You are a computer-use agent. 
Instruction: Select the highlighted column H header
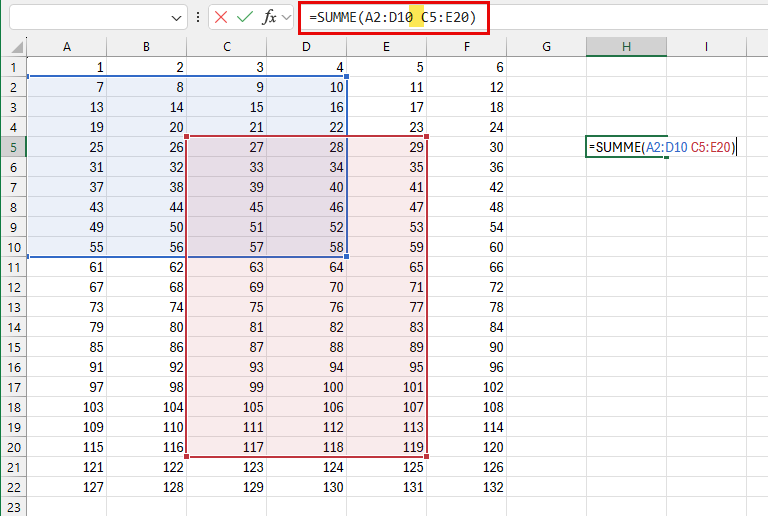(x=626, y=47)
